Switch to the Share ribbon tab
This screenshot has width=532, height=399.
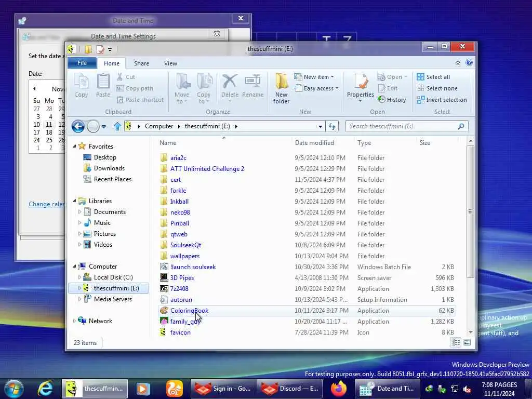click(141, 63)
